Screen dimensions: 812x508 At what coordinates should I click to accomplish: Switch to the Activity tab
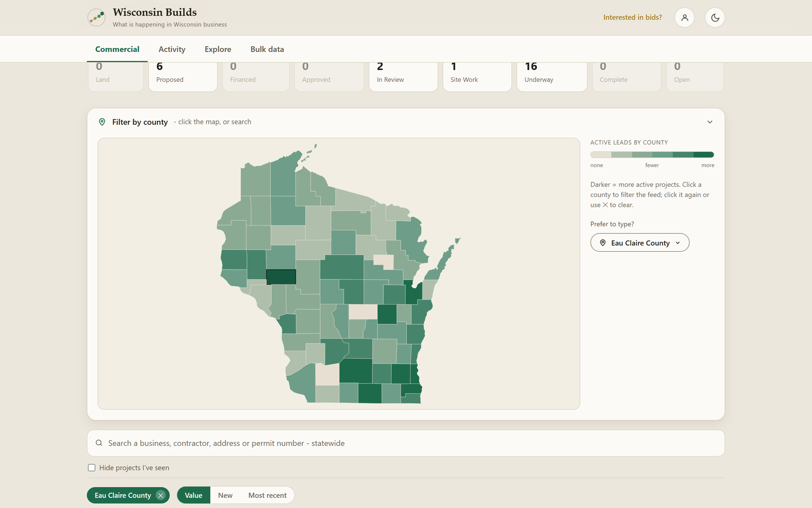click(x=172, y=49)
